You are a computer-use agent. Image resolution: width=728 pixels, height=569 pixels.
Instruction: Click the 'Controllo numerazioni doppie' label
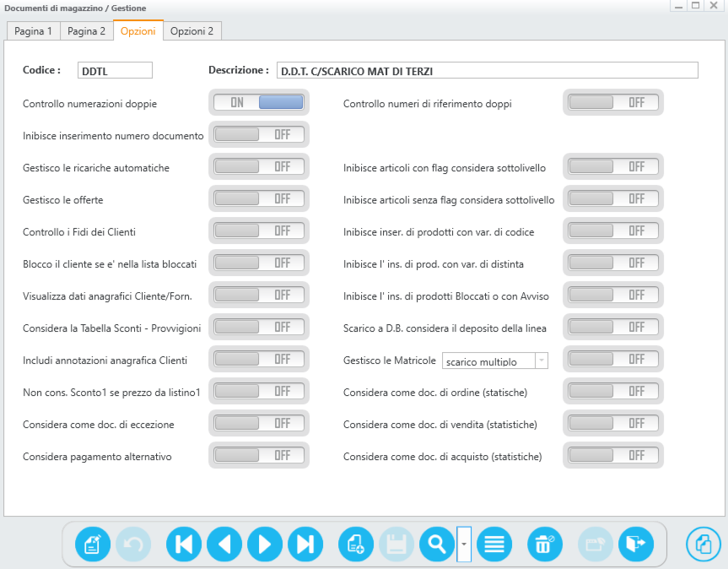[90, 104]
